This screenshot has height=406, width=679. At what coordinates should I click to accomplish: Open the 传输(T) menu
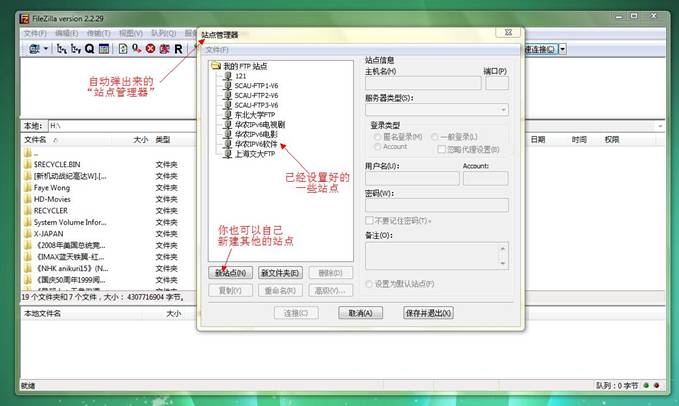[98, 33]
